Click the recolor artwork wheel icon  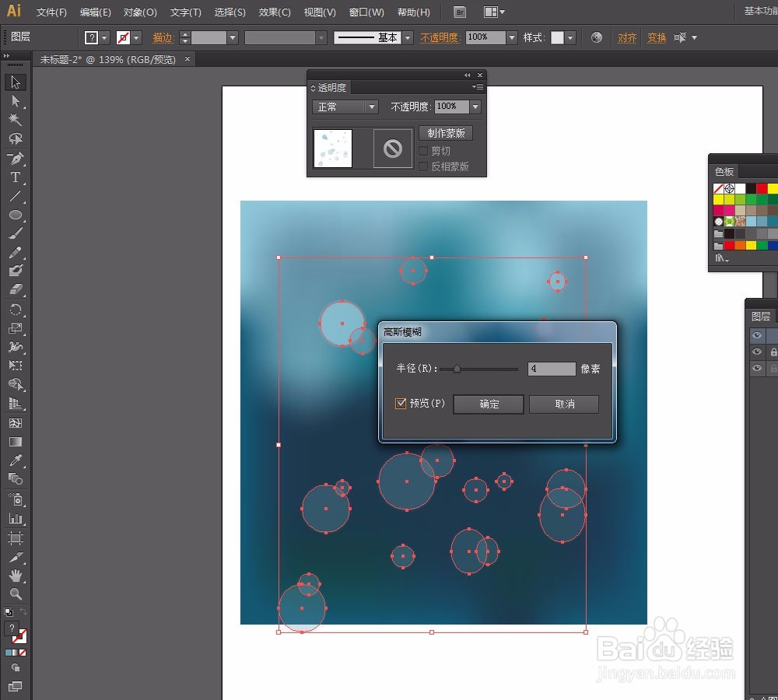[597, 37]
